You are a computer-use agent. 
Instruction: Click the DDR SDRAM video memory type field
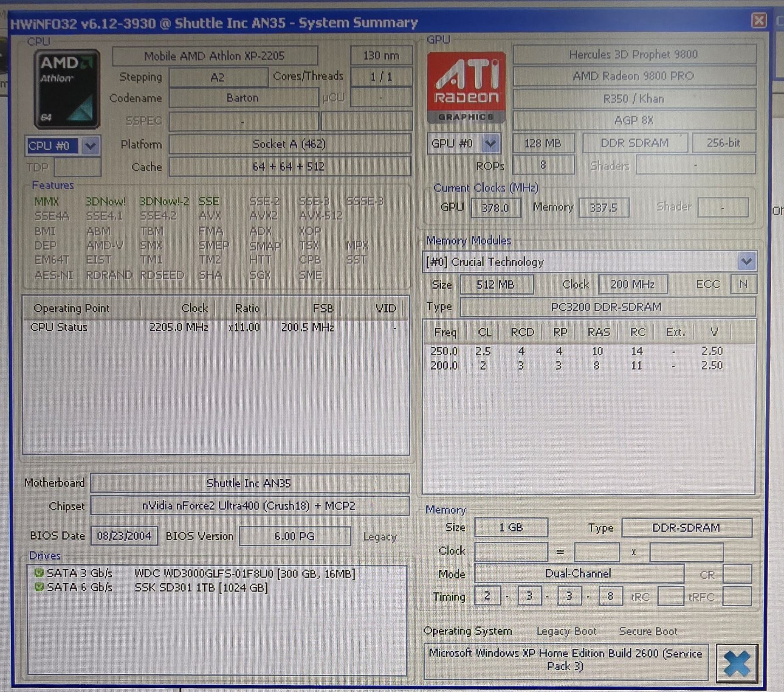pos(635,143)
